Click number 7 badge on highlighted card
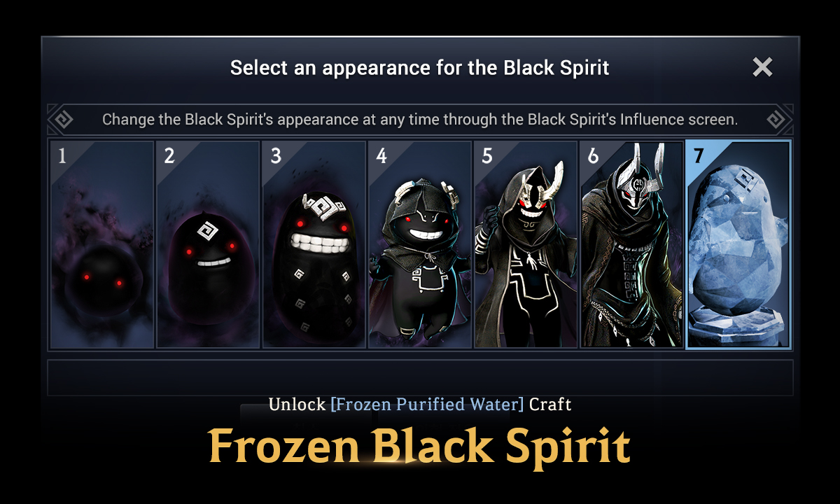840x504 pixels. tap(698, 156)
